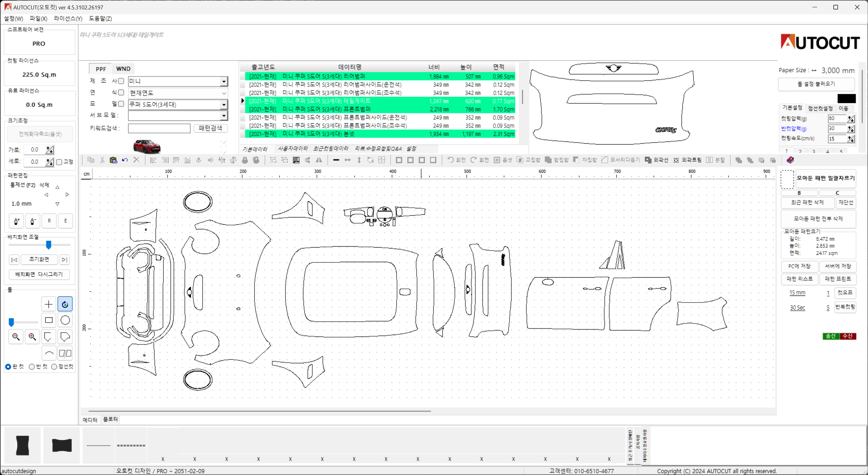Switch to the 사용자데이터 tab
The image size is (868, 475).
[x=292, y=149]
